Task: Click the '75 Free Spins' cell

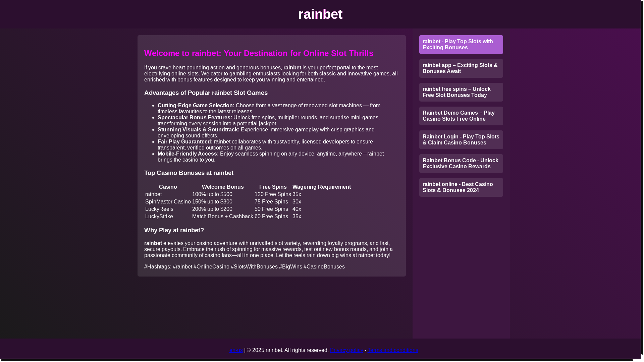Action: tap(271, 202)
